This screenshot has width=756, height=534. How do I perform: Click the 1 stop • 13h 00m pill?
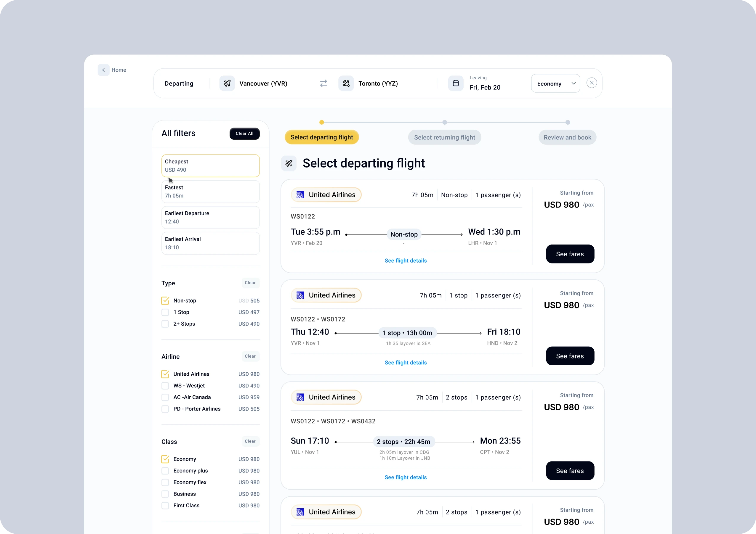pos(408,333)
